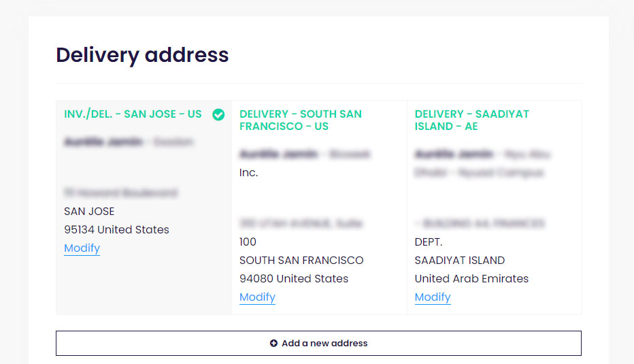634x364 pixels.
Task: Modify the South San Francisco address
Action: 257,297
